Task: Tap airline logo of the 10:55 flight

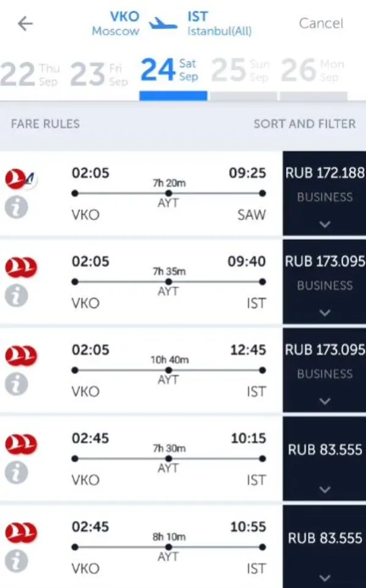Action: click(x=20, y=532)
